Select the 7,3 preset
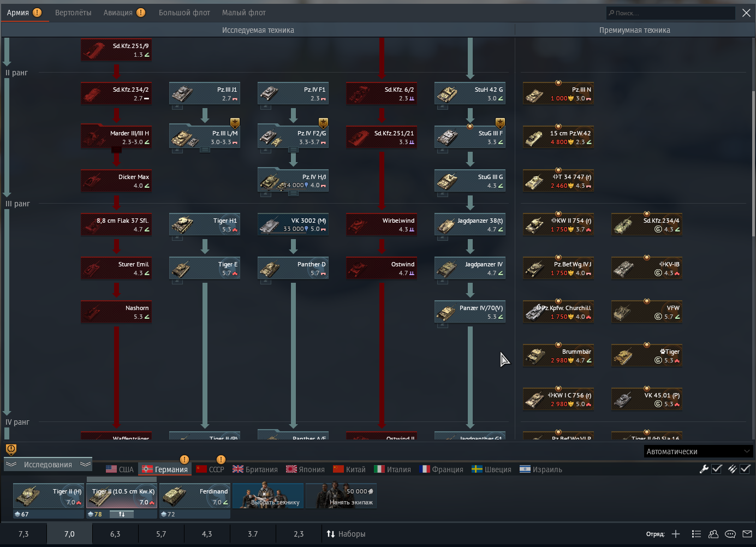 23,534
